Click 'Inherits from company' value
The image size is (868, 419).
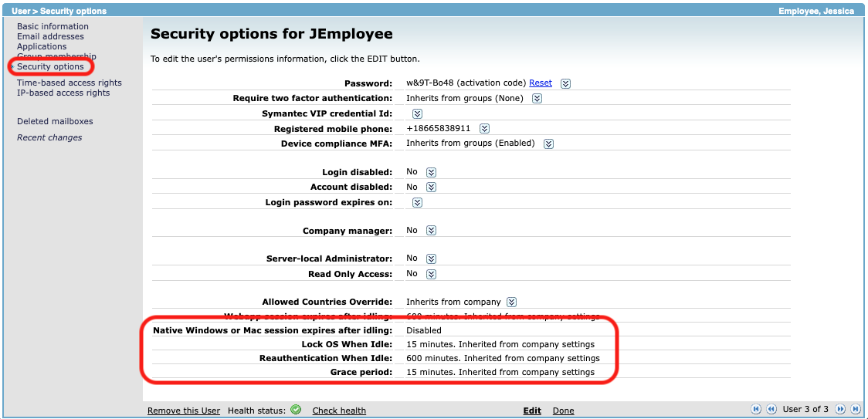[x=453, y=302]
